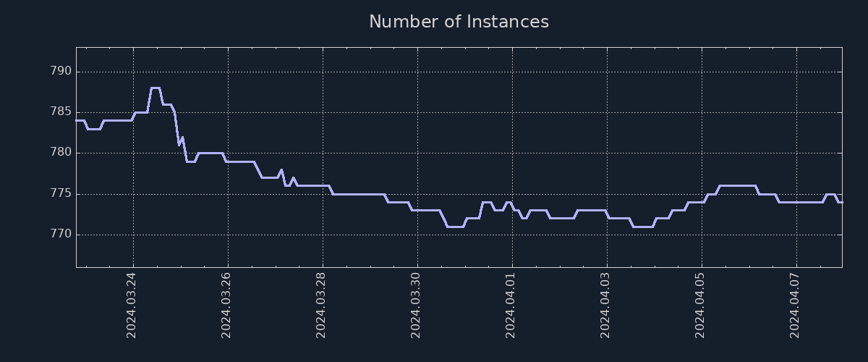The image size is (868, 362).
Task: Click the line's highest peak near 788
Action: coord(155,88)
